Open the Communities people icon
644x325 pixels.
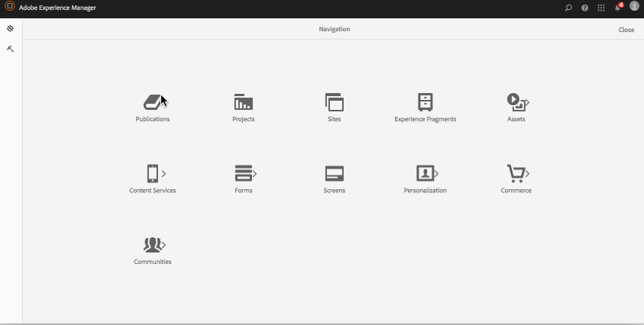click(152, 245)
